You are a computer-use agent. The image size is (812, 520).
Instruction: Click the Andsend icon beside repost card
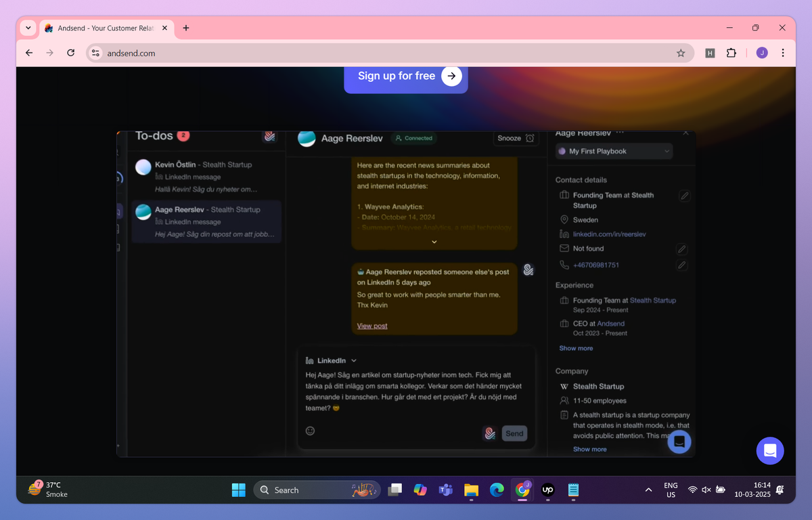pyautogui.click(x=528, y=270)
